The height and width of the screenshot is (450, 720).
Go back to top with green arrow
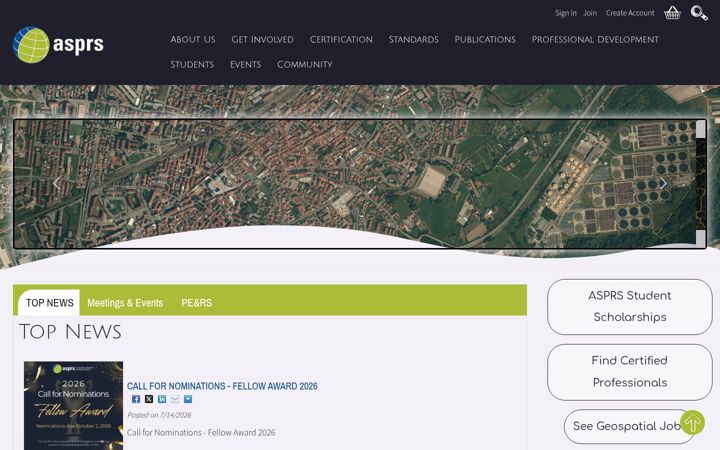click(x=692, y=422)
